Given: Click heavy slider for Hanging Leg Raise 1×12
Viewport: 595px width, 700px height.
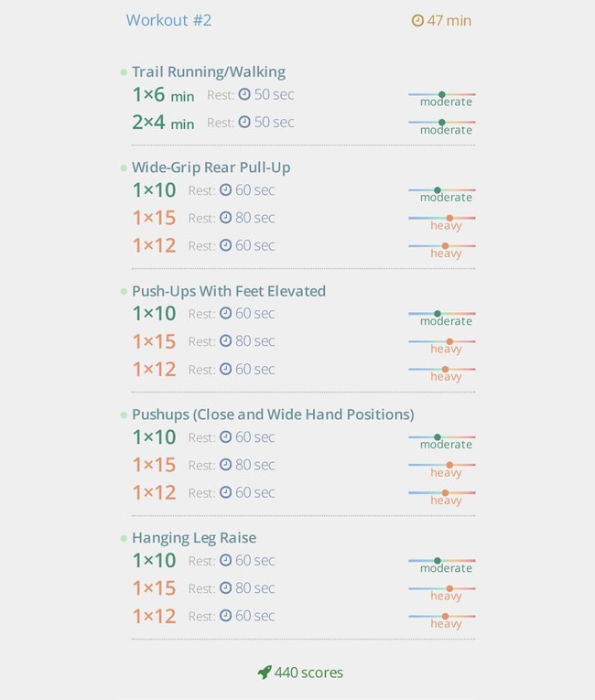Looking at the screenshot, I should click(442, 620).
